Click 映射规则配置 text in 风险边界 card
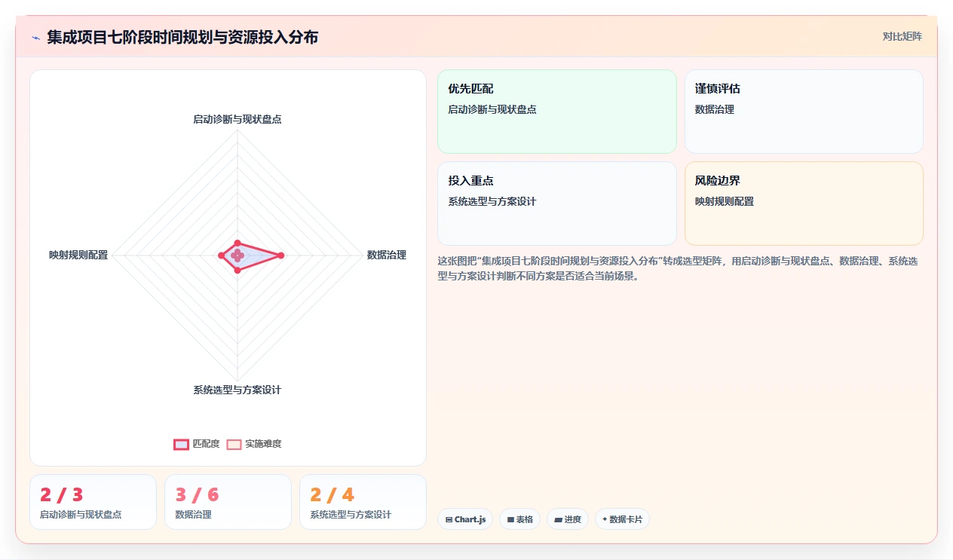 [725, 201]
